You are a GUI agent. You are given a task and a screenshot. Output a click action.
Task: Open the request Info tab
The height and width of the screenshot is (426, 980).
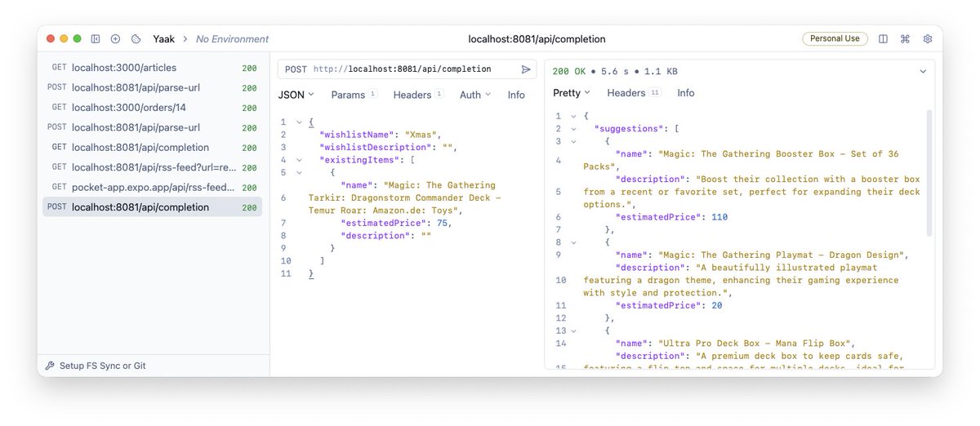coord(516,95)
